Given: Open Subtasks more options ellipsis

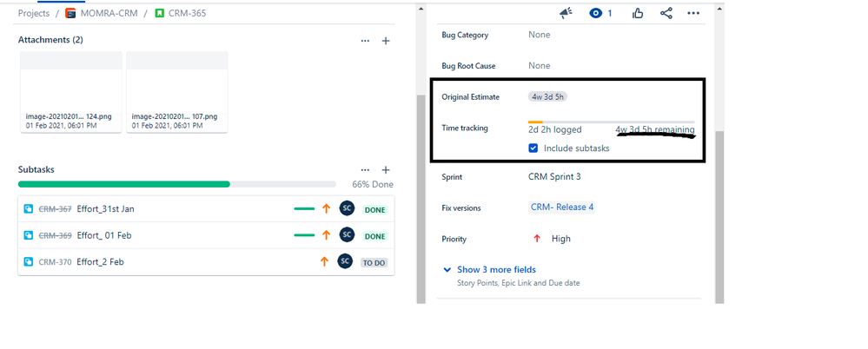Looking at the screenshot, I should [365, 170].
